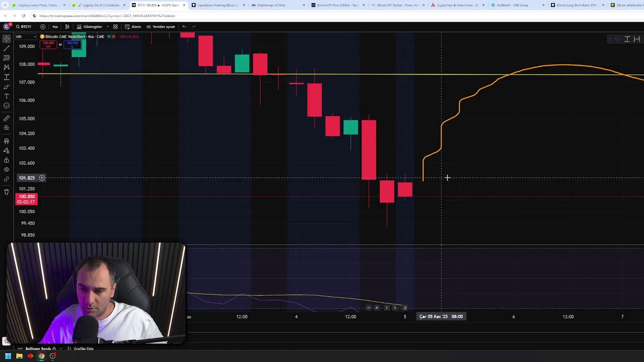Expand the favorite indicators dropdown arrow
644x362 pixels.
click(108, 27)
